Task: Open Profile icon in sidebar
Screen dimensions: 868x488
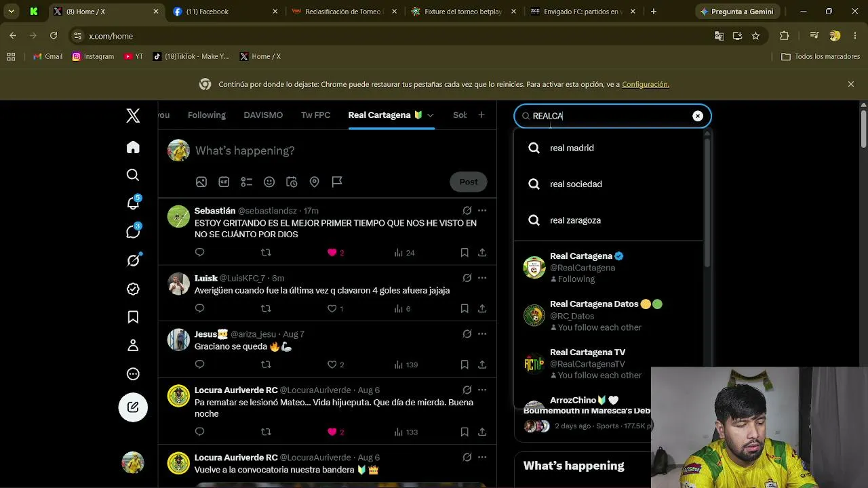Action: (x=133, y=346)
